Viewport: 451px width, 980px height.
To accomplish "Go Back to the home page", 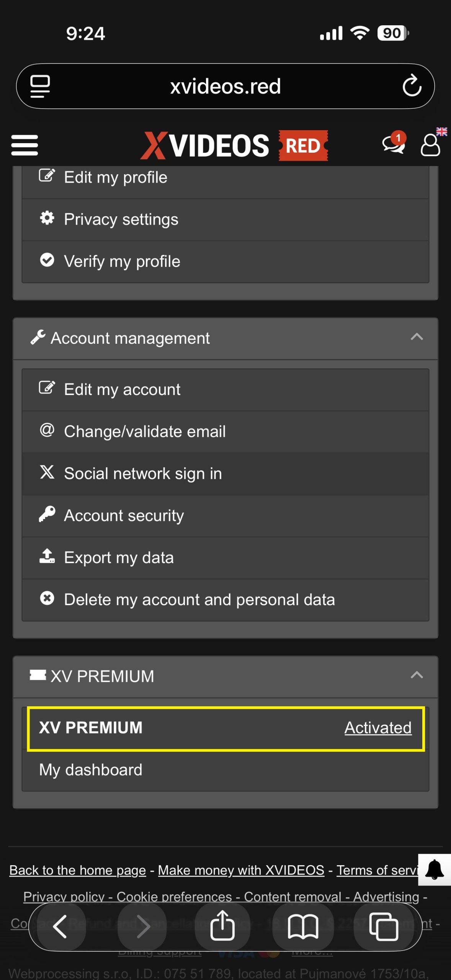I will (78, 870).
